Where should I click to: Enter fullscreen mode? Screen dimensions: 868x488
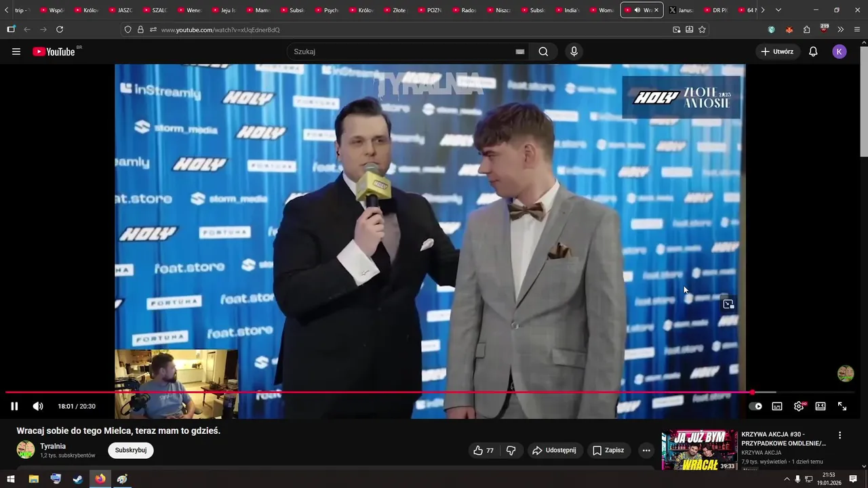[842, 406]
